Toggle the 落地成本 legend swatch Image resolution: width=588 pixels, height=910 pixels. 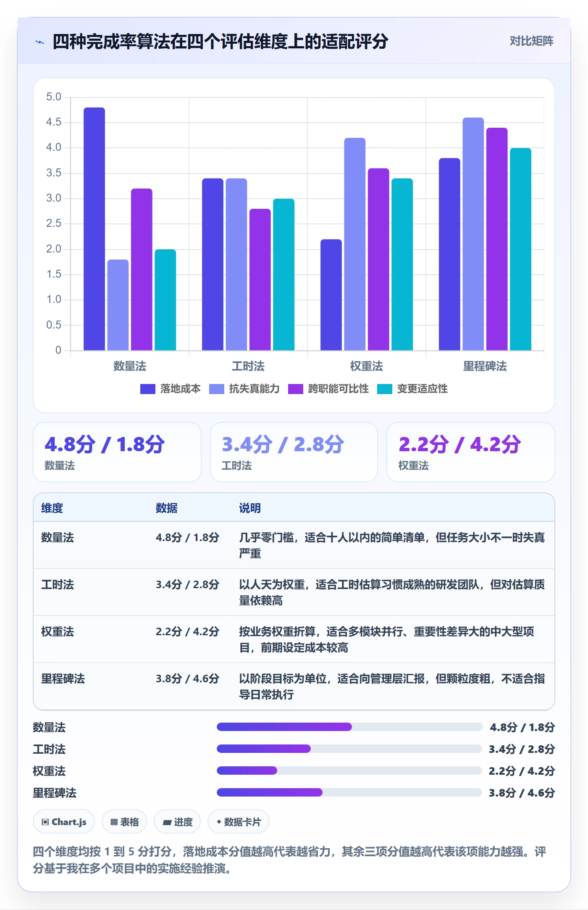(x=147, y=389)
